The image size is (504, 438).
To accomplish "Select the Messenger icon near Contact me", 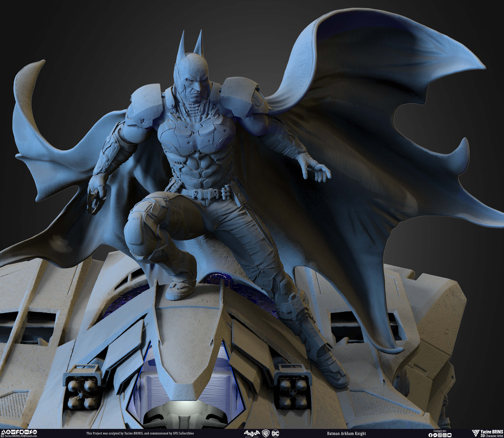I will (435, 435).
